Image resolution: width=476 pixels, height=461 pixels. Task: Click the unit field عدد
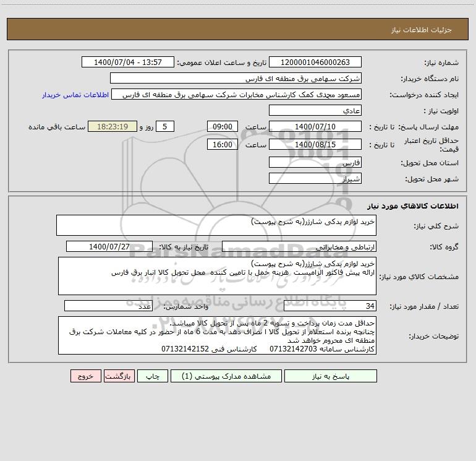108,306
